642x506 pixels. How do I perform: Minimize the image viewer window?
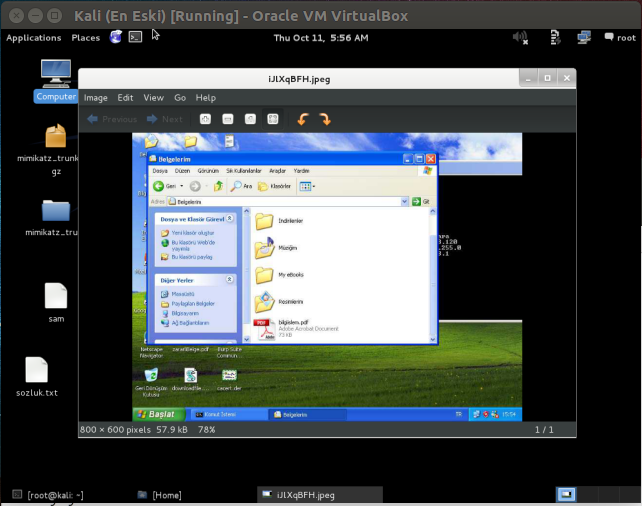coord(529,78)
